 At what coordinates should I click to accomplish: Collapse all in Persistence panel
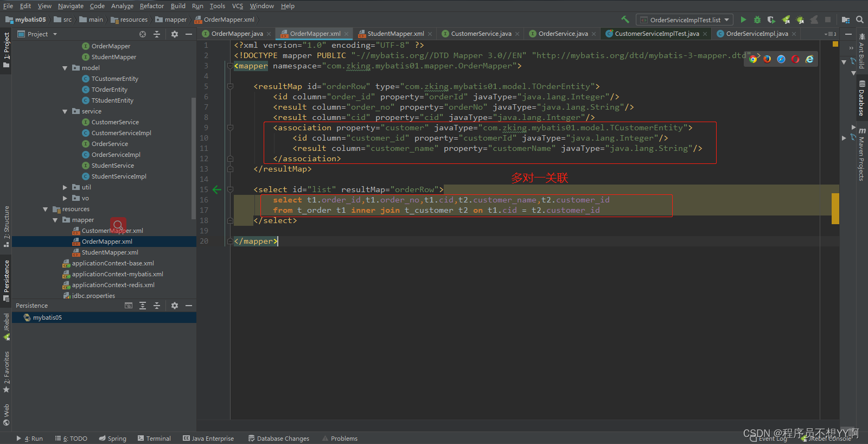[x=157, y=306]
